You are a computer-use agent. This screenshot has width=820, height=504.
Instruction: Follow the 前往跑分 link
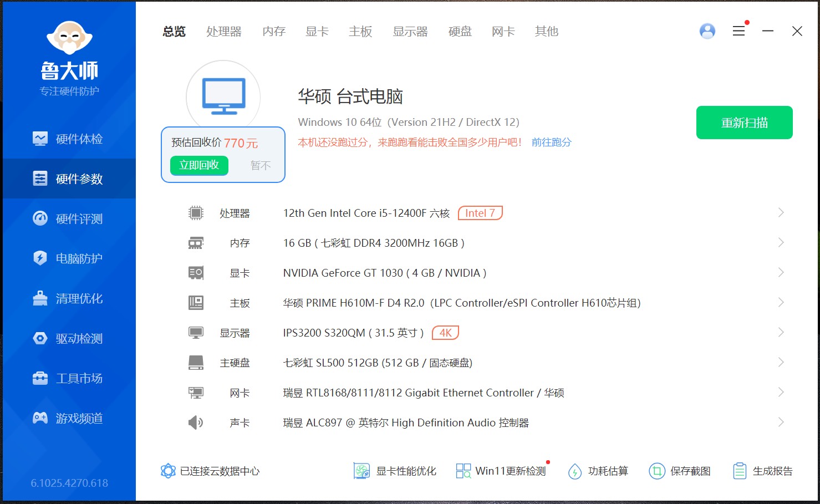[x=552, y=142]
